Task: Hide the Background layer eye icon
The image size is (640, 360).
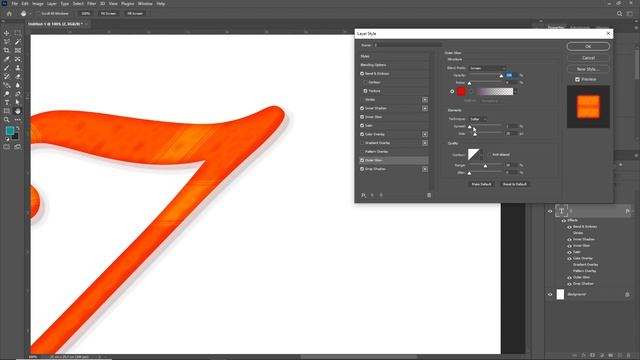Action: point(550,294)
